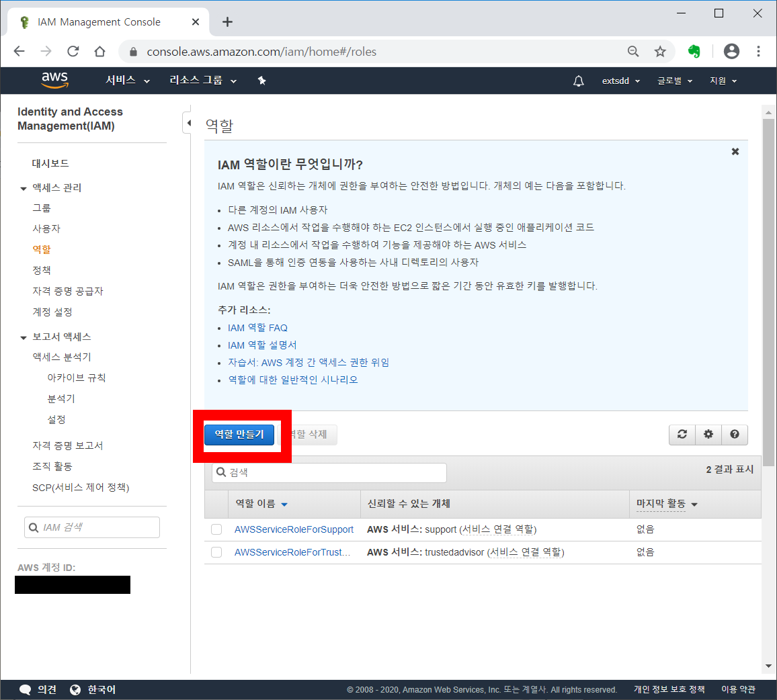Screen dimensions: 777x700
Task: Open the IAM 역할 설명서 link
Action: pyautogui.click(x=262, y=345)
